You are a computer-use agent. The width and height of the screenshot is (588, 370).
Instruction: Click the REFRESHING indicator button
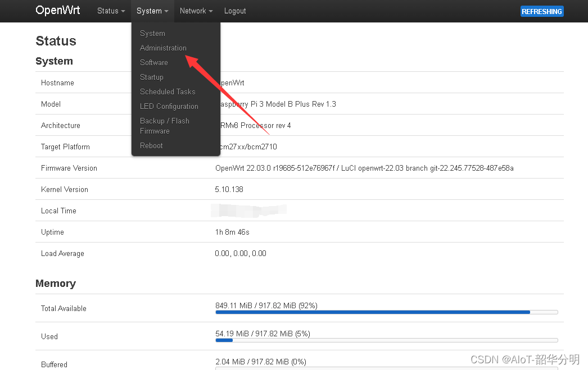point(542,11)
